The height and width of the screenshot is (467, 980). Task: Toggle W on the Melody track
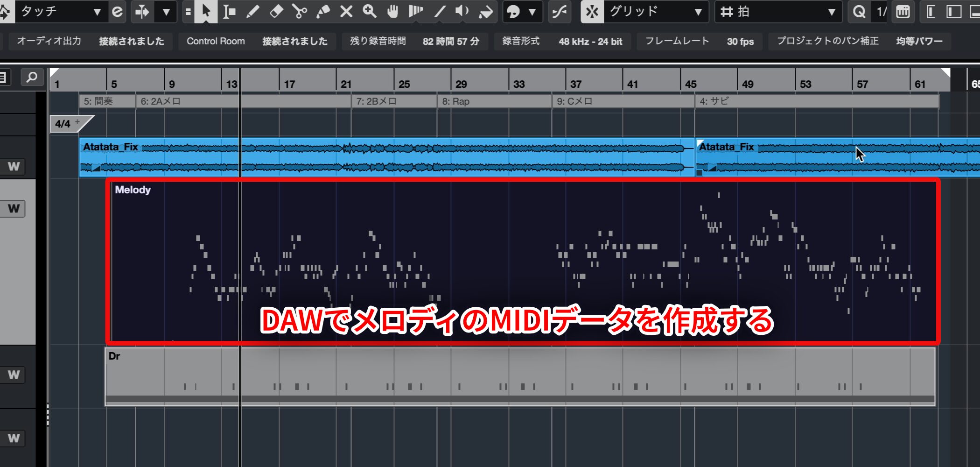tap(14, 208)
